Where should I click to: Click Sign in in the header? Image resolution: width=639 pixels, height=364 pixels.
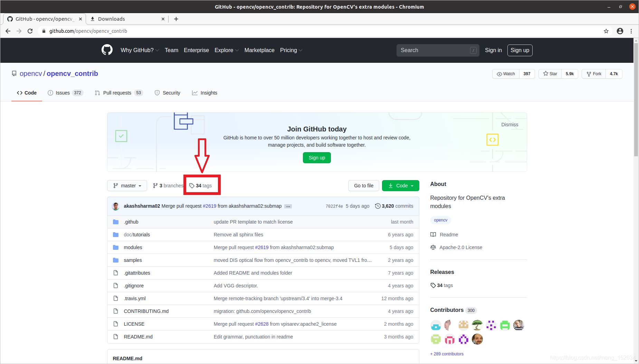[493, 50]
